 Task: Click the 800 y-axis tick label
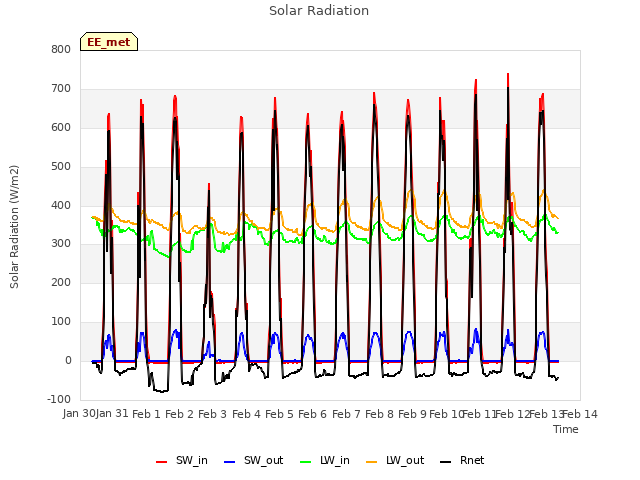61,50
